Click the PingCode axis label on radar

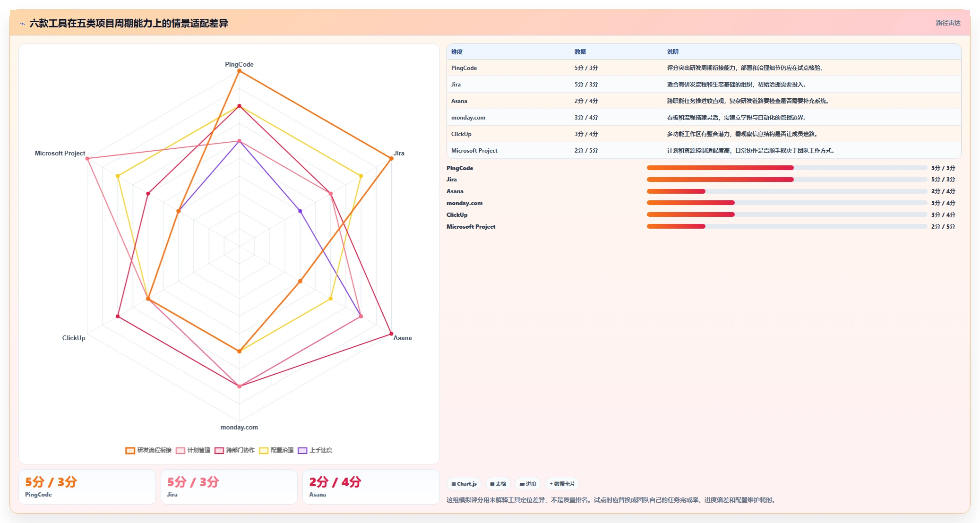(x=239, y=64)
